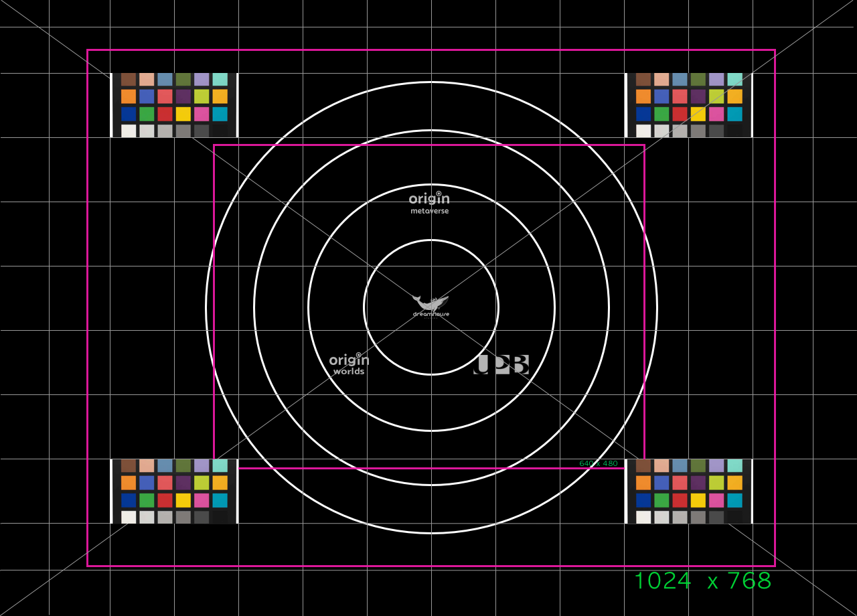Select red swatch in bottom-left color chart

[x=165, y=500]
